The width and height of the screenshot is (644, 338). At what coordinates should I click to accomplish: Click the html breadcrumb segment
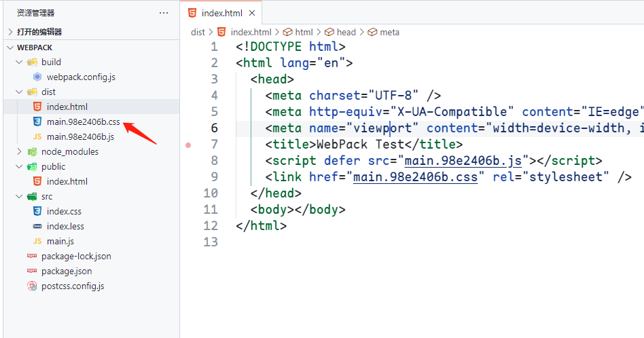click(304, 32)
